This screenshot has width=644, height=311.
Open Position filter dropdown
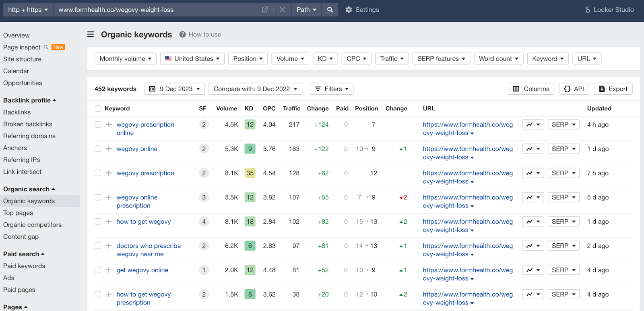[248, 58]
